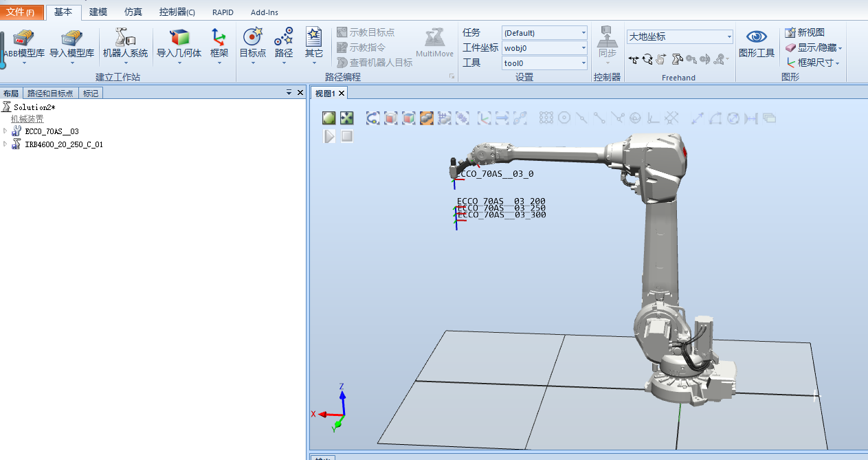Switch to Simulation (仿真) ribbon tab

point(133,12)
